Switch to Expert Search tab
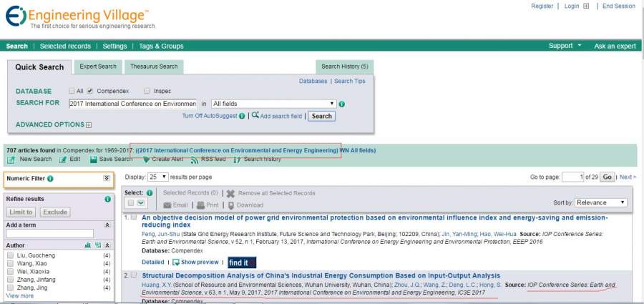The image size is (644, 304). pos(98,67)
